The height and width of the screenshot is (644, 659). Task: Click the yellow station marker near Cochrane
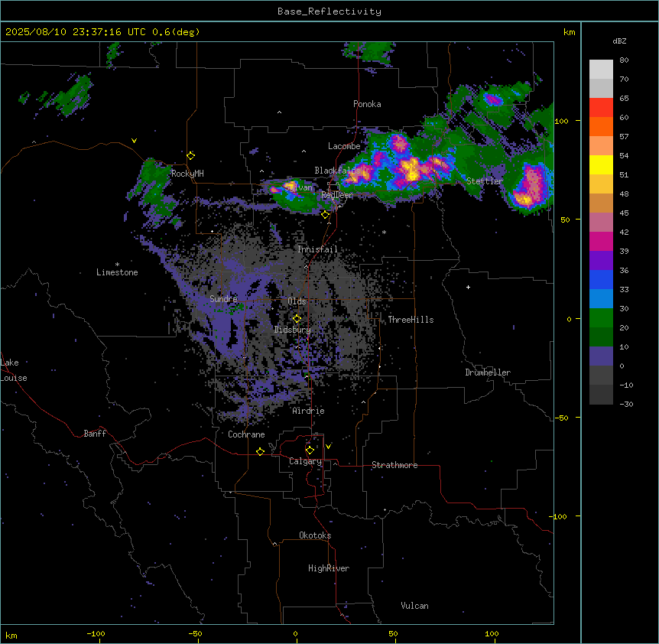(260, 451)
